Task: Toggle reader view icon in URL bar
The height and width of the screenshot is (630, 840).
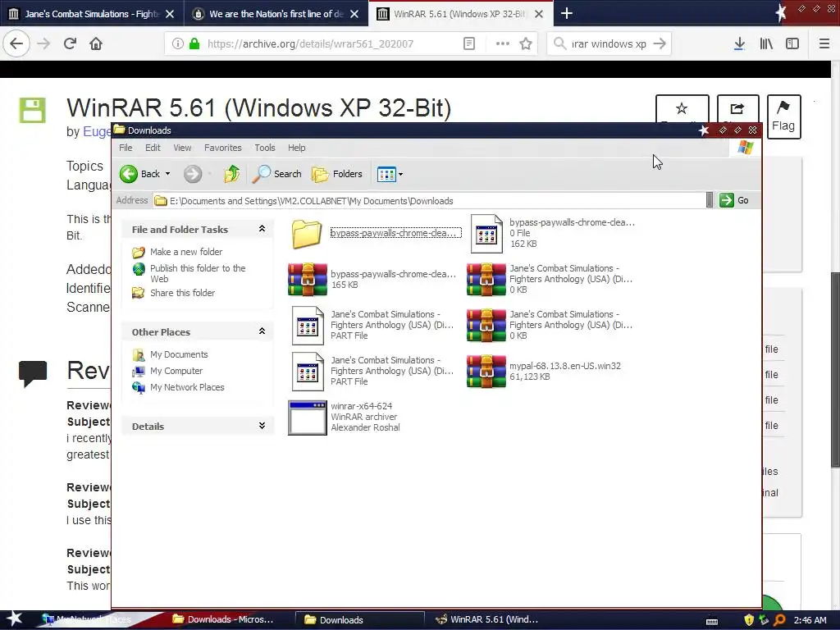Action: (468, 44)
